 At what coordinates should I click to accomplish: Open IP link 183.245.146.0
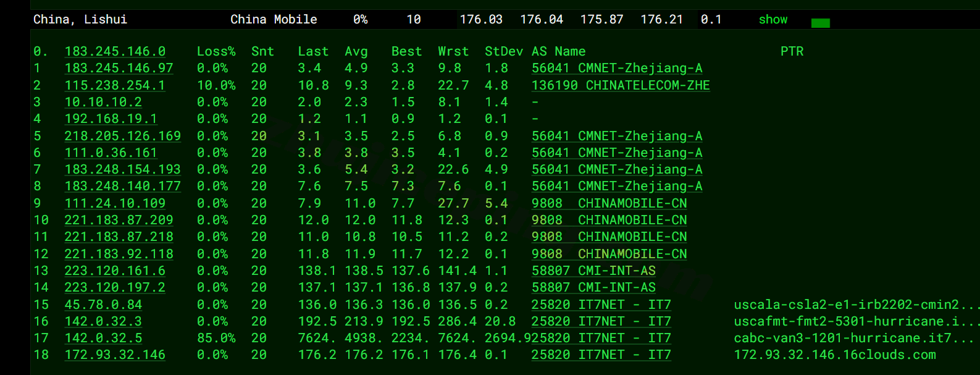click(115, 52)
